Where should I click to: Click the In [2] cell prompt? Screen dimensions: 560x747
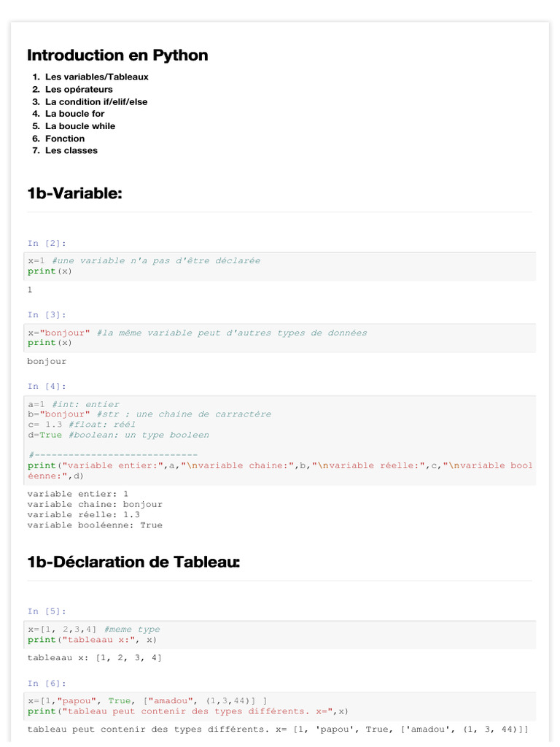click(47, 244)
